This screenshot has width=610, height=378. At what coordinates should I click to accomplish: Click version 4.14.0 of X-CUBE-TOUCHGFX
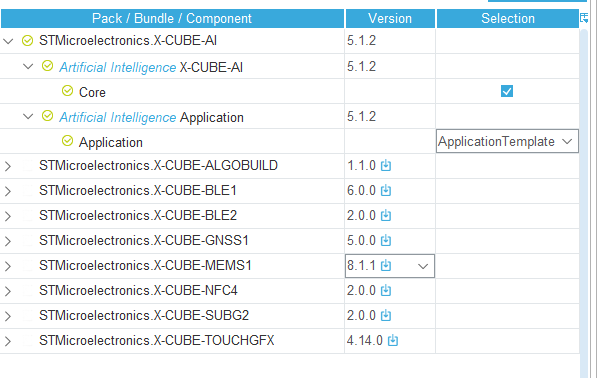(365, 340)
